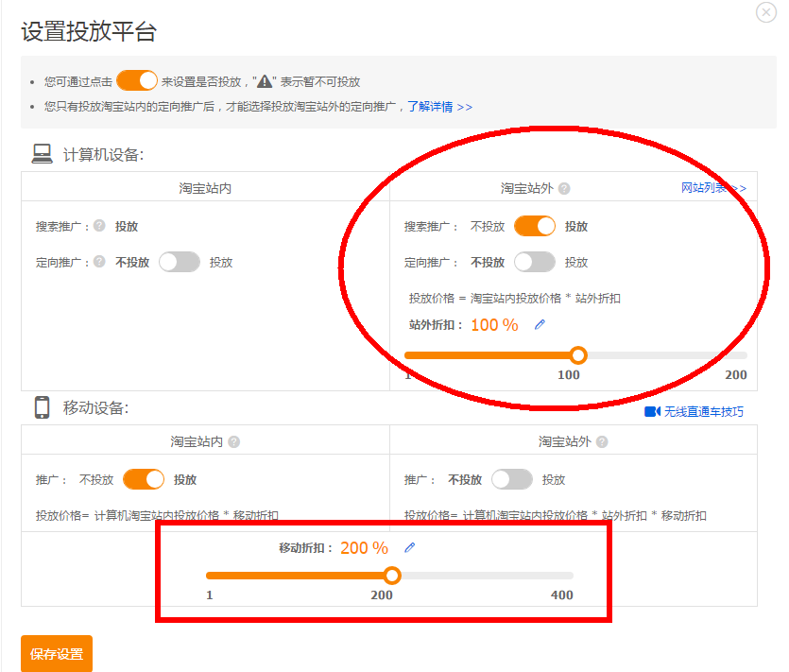
Task: Click help icon beside 计算机 淘宝站外 header
Action: tap(564, 189)
